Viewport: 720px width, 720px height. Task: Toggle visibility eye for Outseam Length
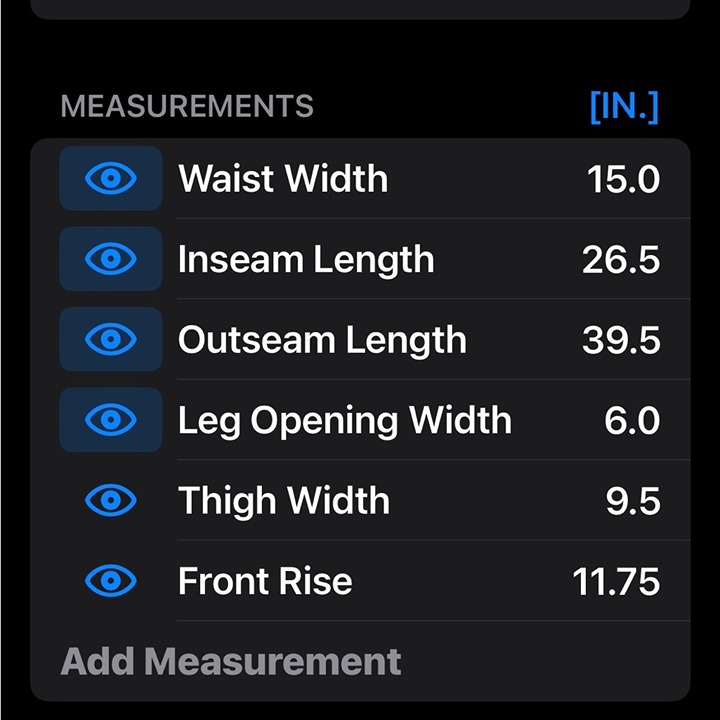click(x=111, y=339)
